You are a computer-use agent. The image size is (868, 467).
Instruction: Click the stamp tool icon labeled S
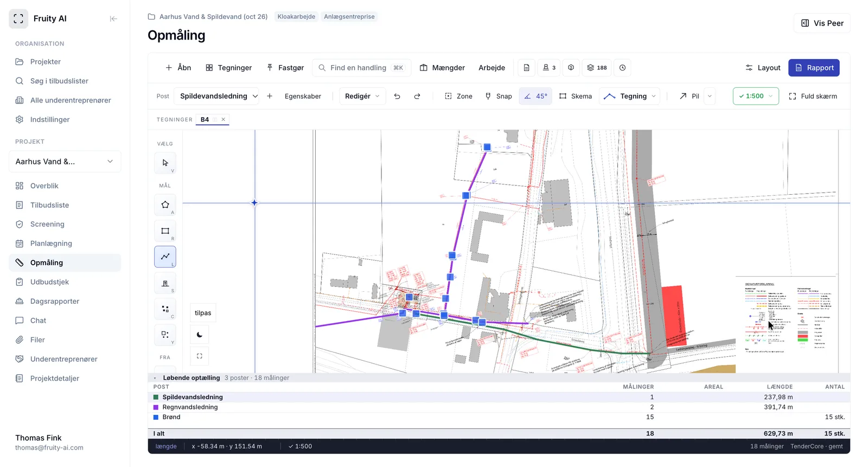tap(165, 283)
